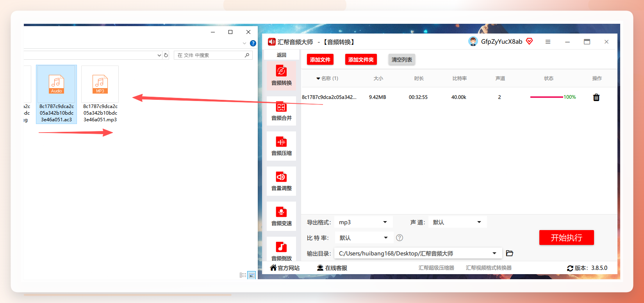Open the 导出格式 mp3 dropdown
The image size is (644, 303).
pos(364,222)
